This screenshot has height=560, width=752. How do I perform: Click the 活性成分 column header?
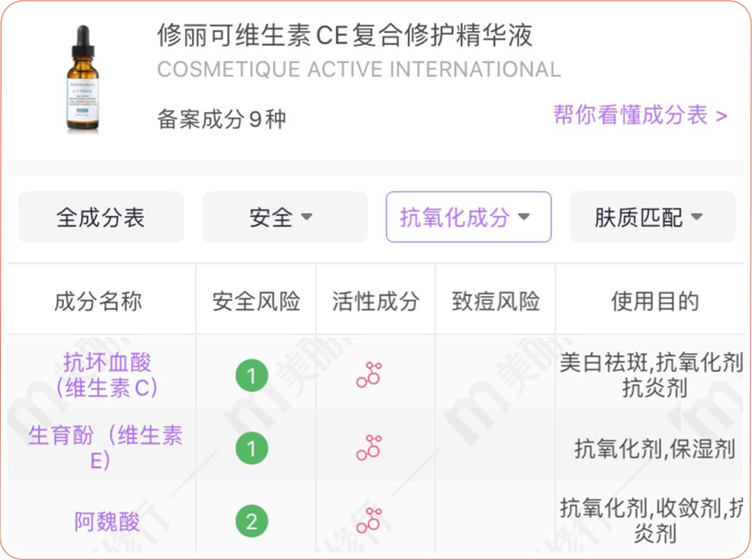(x=376, y=301)
